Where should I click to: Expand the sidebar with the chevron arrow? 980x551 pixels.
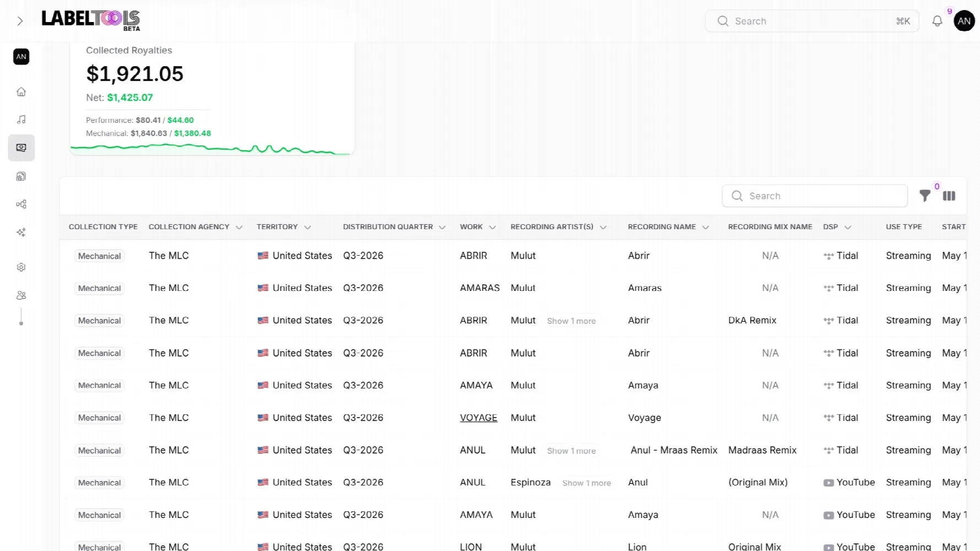tap(20, 21)
